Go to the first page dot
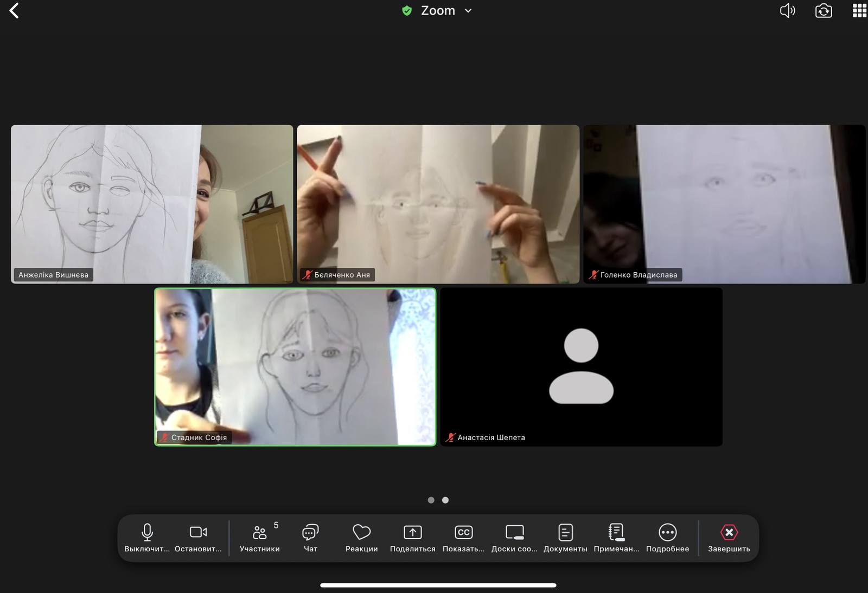Screen dimensions: 868x593 point(431,500)
